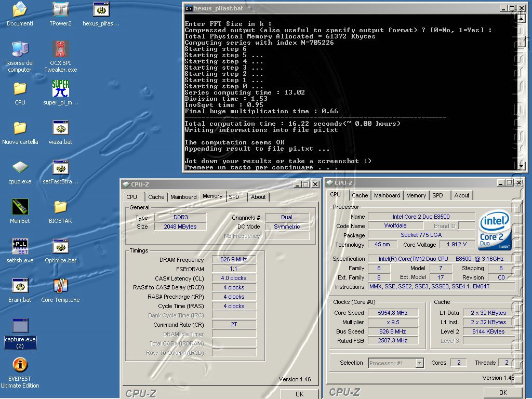Open About tab in processor CPU-Z window
The width and height of the screenshot is (532, 399).
point(462,195)
